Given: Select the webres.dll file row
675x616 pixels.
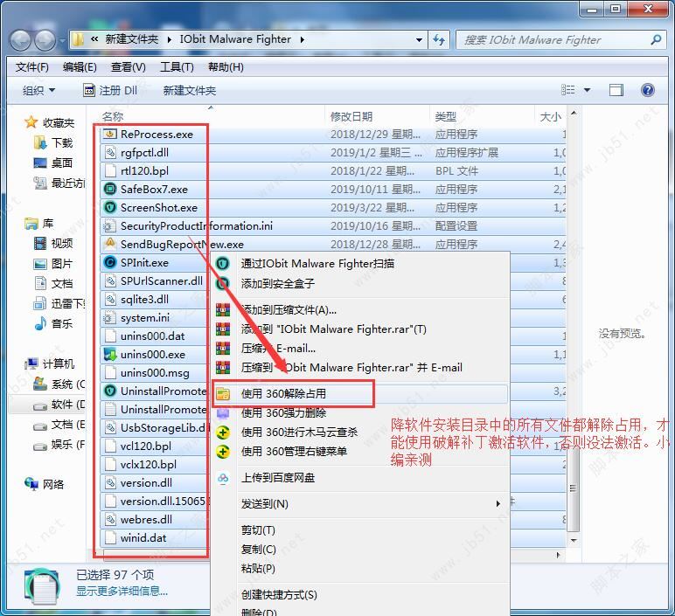Looking at the screenshot, I should click(155, 519).
